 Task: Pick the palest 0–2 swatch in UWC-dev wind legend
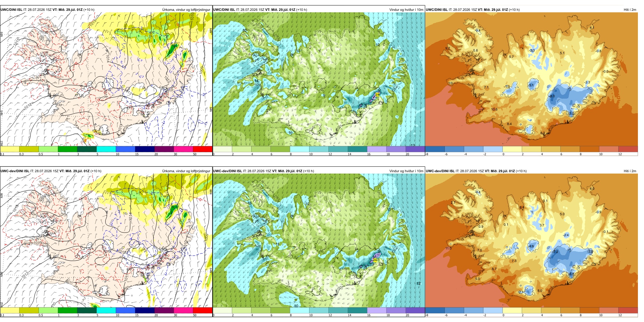[222, 310]
